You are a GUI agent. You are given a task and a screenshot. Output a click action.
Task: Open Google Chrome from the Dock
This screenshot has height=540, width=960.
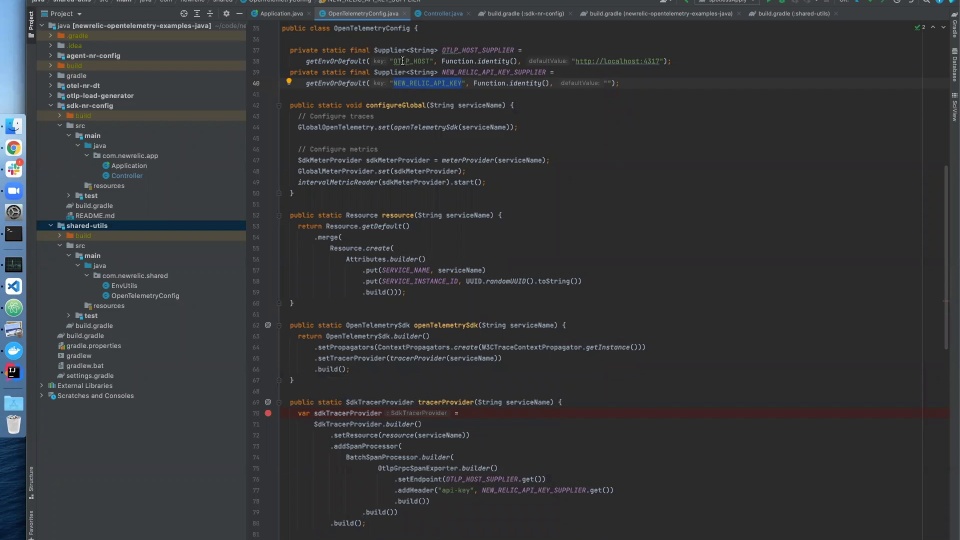13,148
